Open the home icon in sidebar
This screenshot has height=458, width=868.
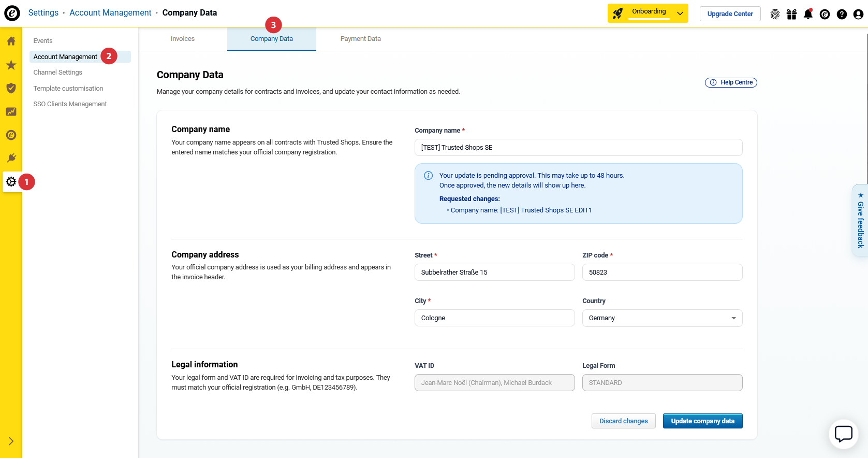click(x=11, y=41)
